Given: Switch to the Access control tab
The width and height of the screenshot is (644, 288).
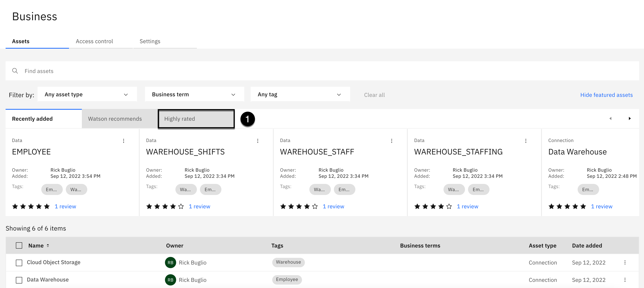Looking at the screenshot, I should click(x=94, y=41).
